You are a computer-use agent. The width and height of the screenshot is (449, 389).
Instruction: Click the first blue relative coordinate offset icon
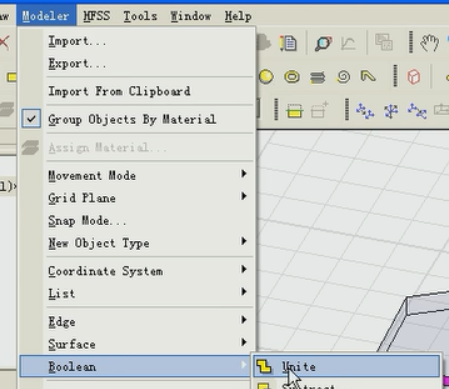point(365,111)
